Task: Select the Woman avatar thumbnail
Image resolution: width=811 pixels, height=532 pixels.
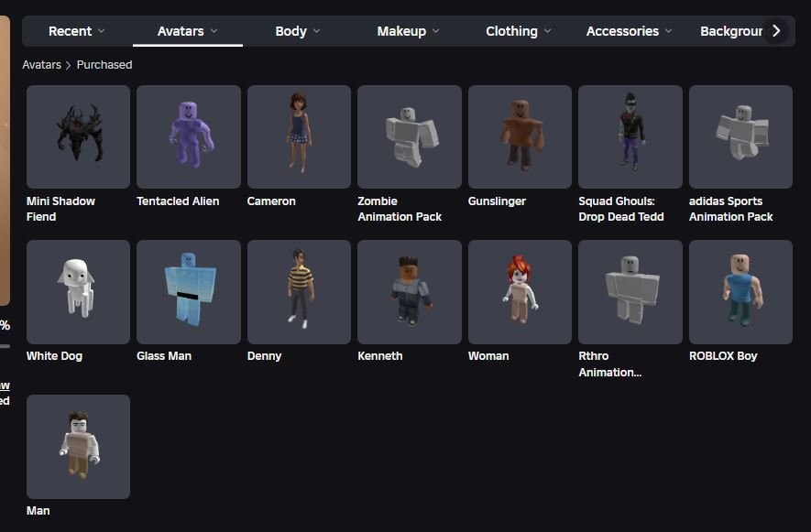Action: 520,292
